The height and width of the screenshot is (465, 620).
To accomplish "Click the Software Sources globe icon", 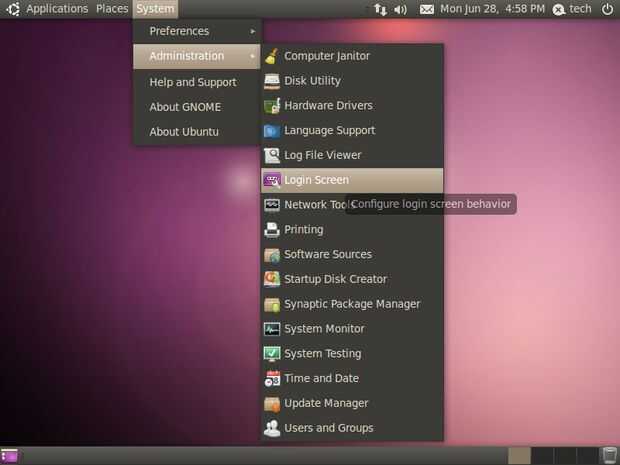I will click(x=272, y=255).
